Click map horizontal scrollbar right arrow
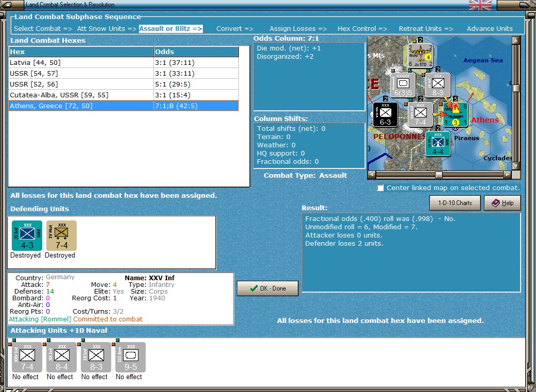Screen dimensions: 536x392 [x=508, y=175]
